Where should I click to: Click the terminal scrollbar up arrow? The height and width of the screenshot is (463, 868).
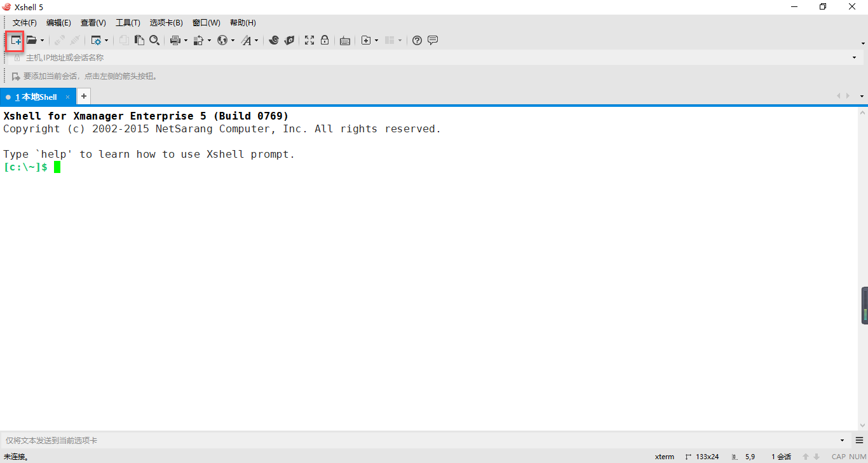click(862, 113)
